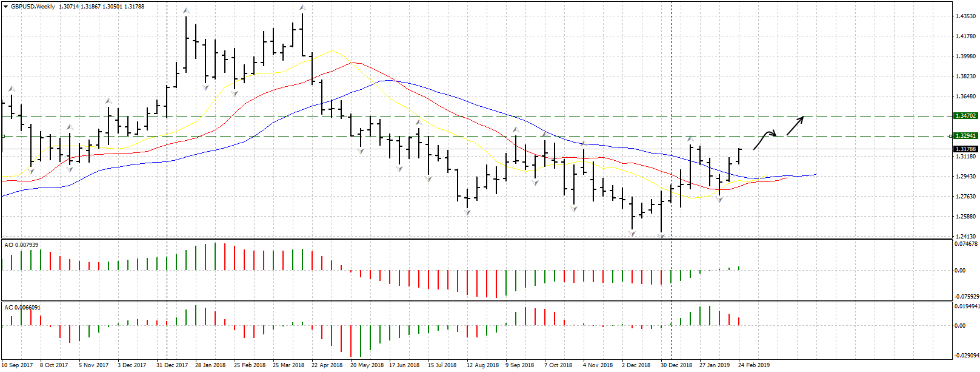
Task: Click the AC 0.0066091 indicator label
Action: pyautogui.click(x=22, y=308)
